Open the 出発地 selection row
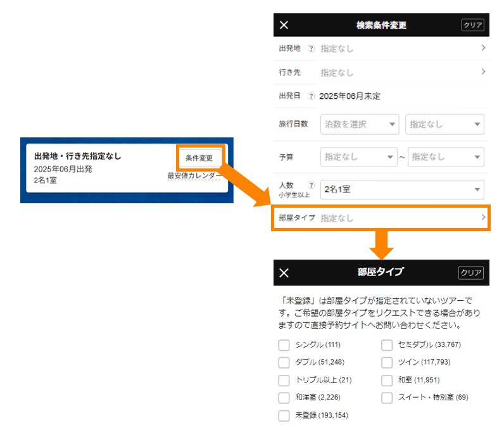Viewport: 504px width, 435px height. 380,49
